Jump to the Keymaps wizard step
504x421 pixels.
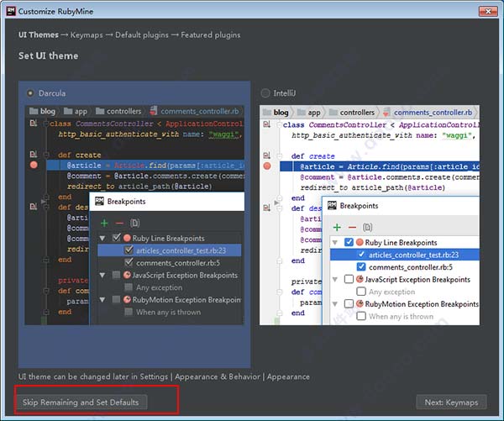[x=87, y=34]
